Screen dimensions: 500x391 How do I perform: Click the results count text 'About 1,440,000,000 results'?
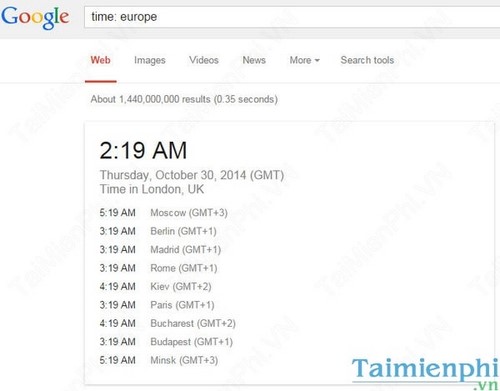[150, 99]
